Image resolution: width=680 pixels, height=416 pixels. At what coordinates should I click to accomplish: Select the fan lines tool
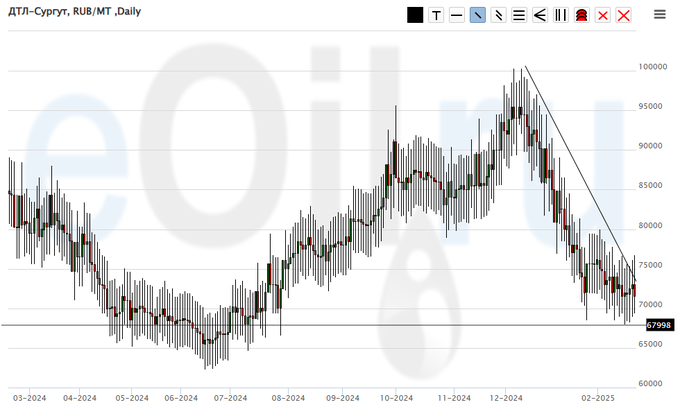[540, 15]
